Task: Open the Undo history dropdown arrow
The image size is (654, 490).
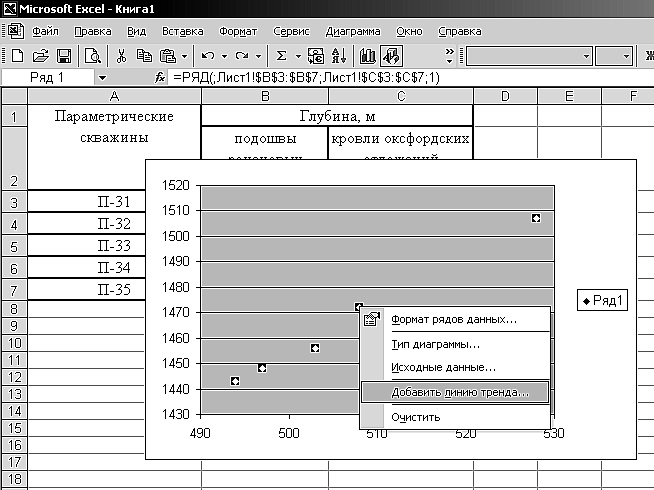Action: [224, 56]
